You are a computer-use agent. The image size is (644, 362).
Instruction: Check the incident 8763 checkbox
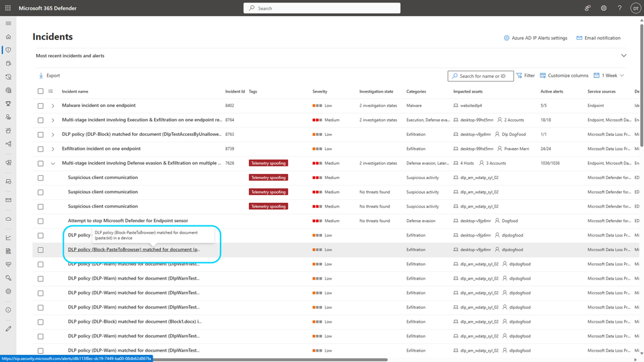point(40,134)
